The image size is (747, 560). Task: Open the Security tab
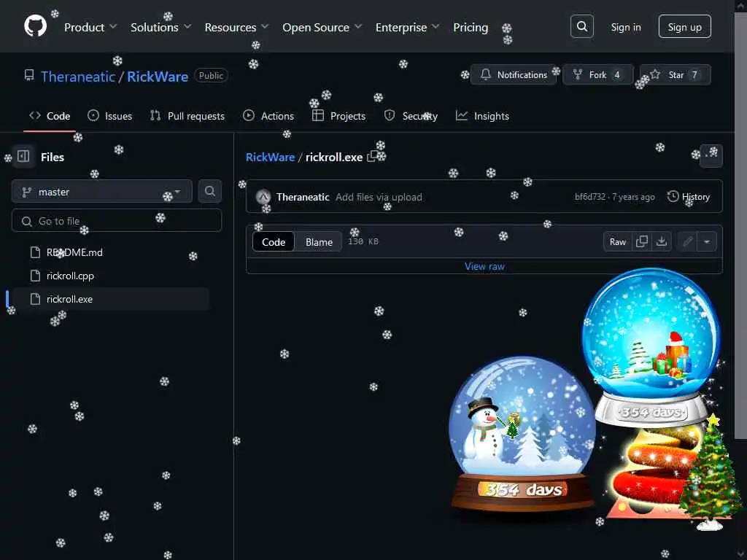tap(411, 116)
